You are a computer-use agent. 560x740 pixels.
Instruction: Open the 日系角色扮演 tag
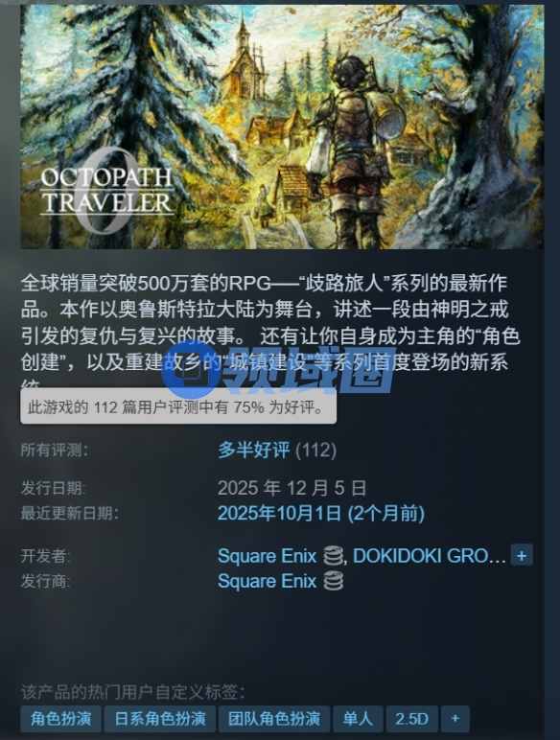click(159, 718)
